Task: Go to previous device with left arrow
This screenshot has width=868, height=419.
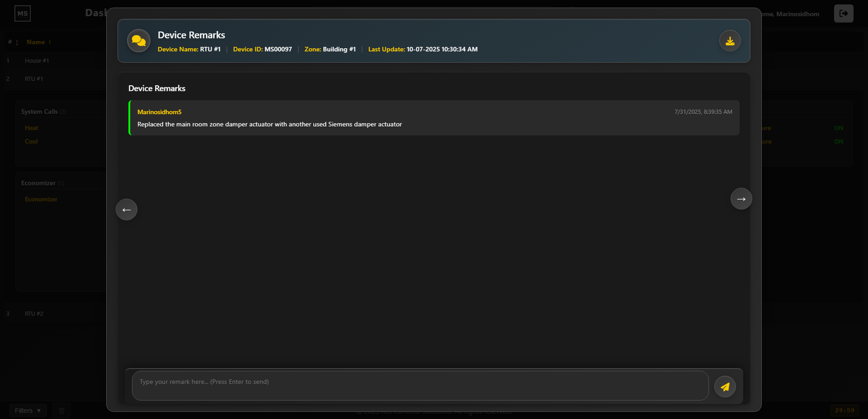Action: (x=126, y=210)
